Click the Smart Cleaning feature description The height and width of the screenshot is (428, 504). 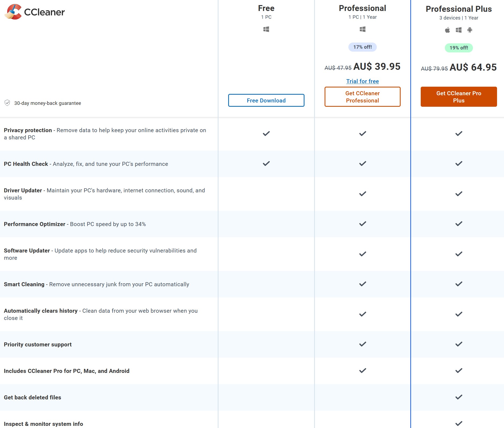119,284
